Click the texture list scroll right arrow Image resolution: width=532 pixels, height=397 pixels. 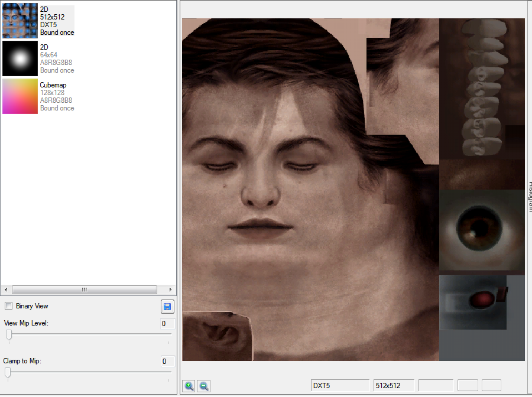(x=170, y=289)
